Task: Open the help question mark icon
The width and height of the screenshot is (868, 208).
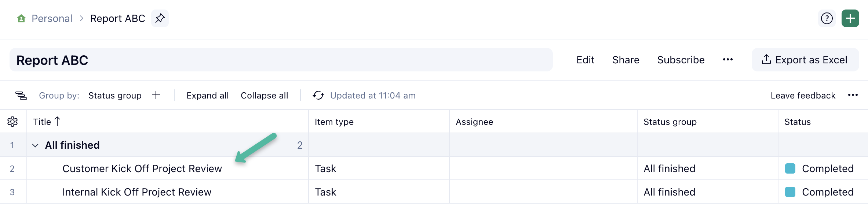Action: coord(827,18)
